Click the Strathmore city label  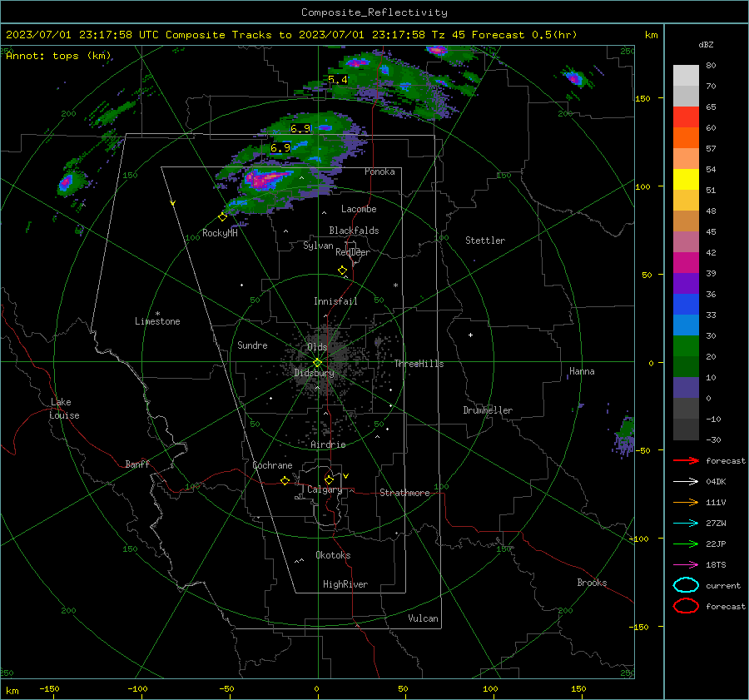click(404, 493)
